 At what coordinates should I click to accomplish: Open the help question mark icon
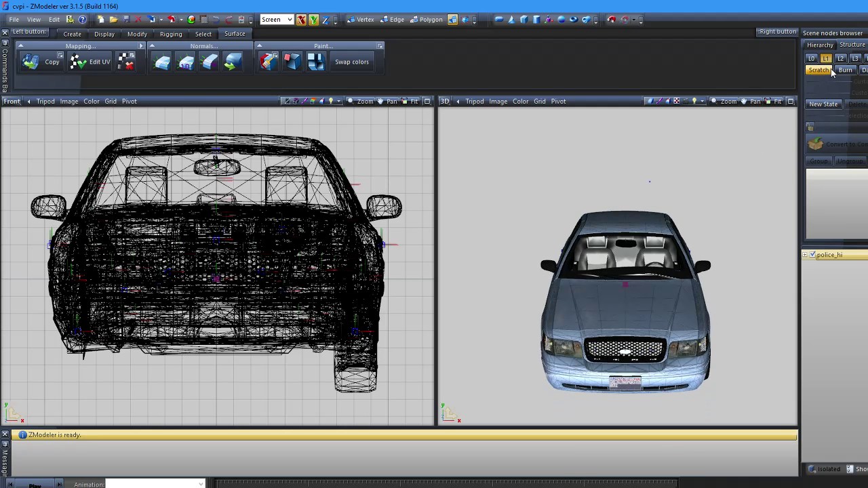tap(82, 20)
